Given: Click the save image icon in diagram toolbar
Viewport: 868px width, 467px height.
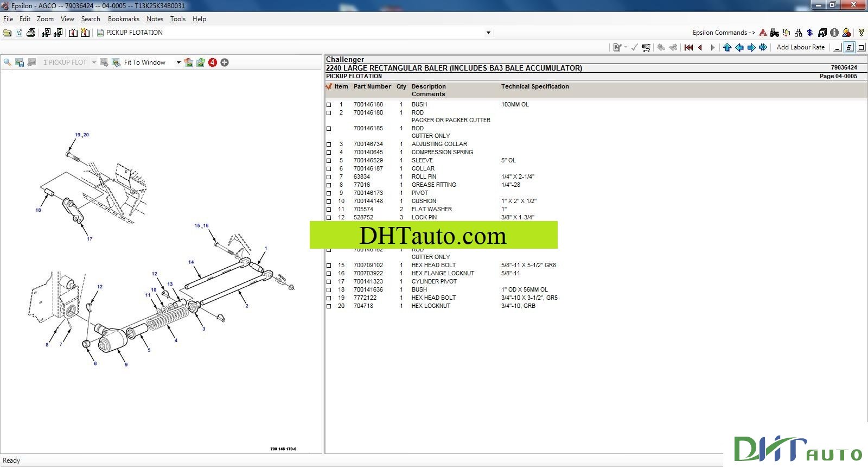Looking at the screenshot, I should [20, 62].
